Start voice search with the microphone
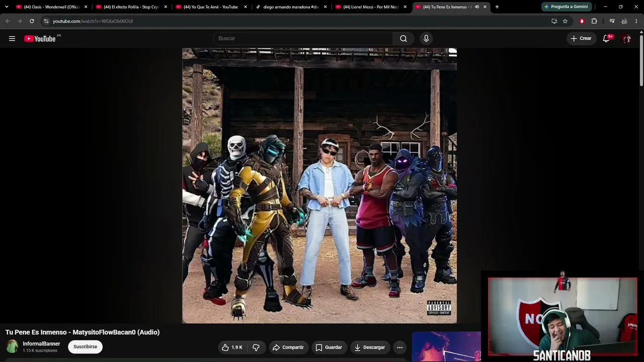644x362 pixels. point(426,39)
